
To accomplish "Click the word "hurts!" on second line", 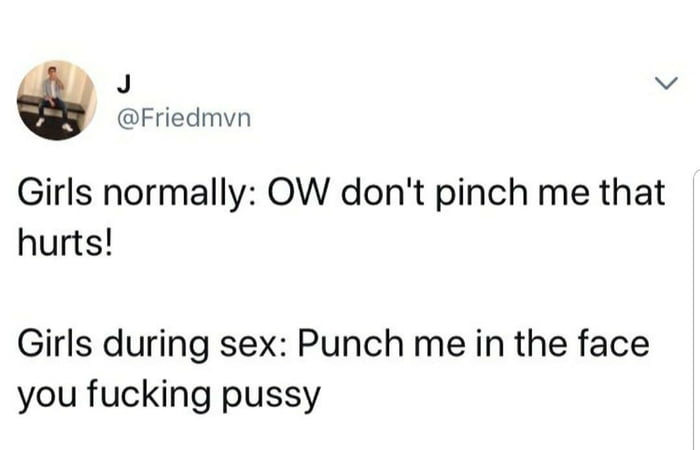I will [66, 244].
